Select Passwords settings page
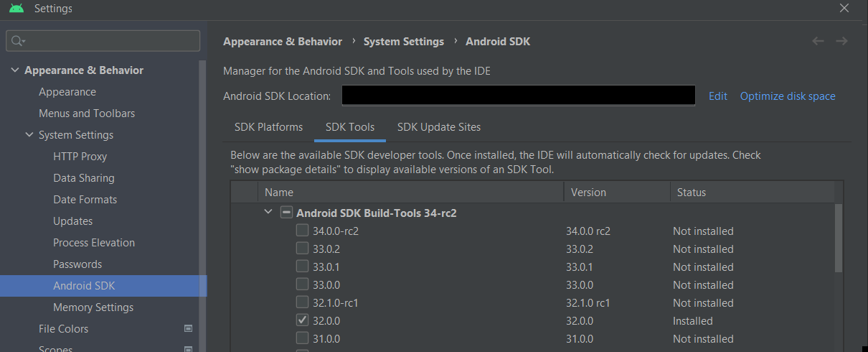The width and height of the screenshot is (868, 352). click(x=77, y=264)
